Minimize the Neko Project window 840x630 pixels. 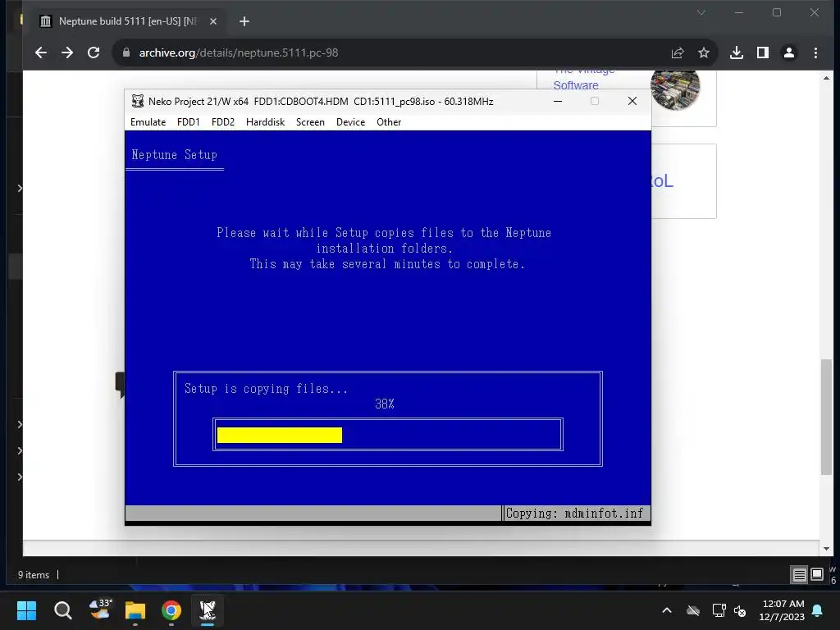click(558, 101)
